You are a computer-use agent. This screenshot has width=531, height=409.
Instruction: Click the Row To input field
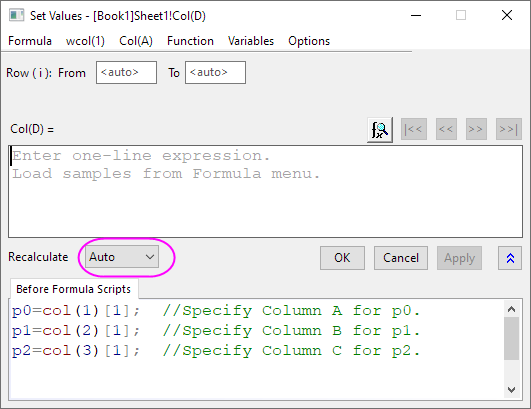(x=215, y=72)
